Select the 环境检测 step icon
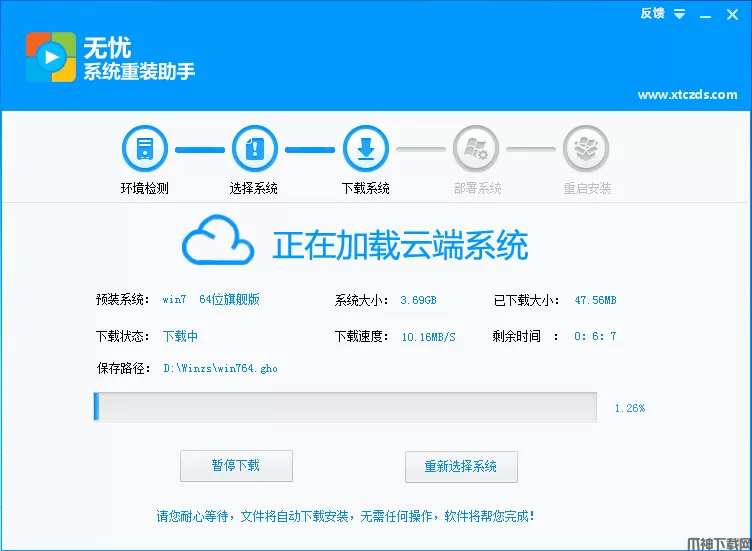 point(145,149)
